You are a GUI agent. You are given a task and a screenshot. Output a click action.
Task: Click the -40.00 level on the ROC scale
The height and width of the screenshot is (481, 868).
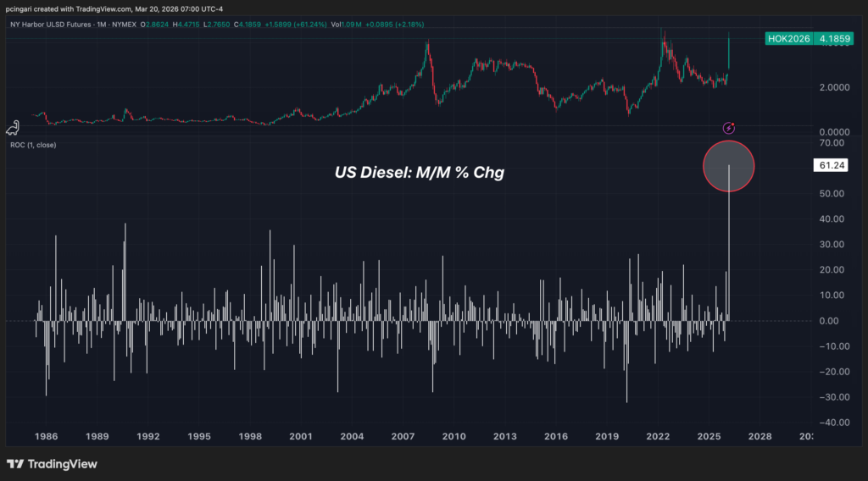coord(834,423)
